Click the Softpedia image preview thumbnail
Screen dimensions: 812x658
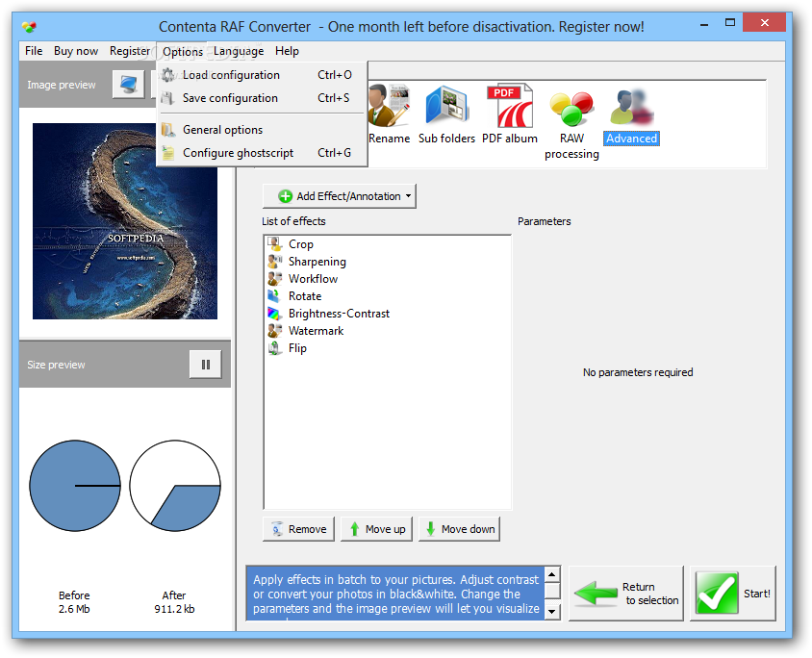(125, 221)
